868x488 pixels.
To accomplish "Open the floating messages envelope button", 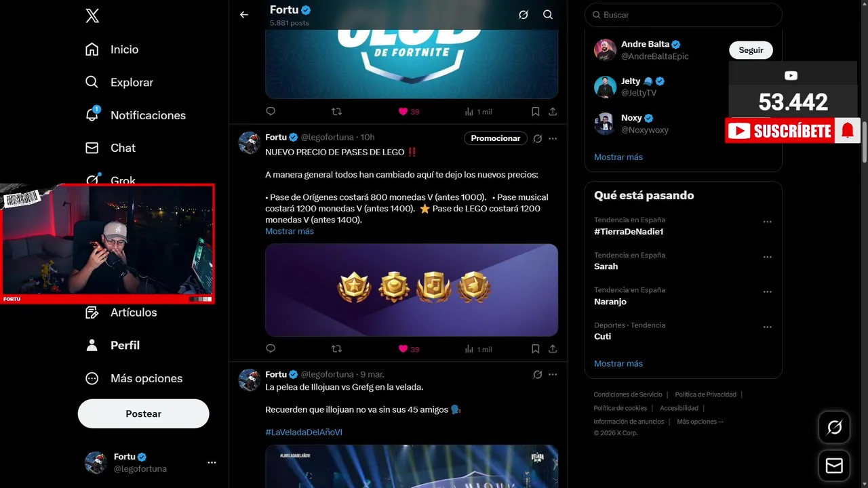I will (834, 466).
